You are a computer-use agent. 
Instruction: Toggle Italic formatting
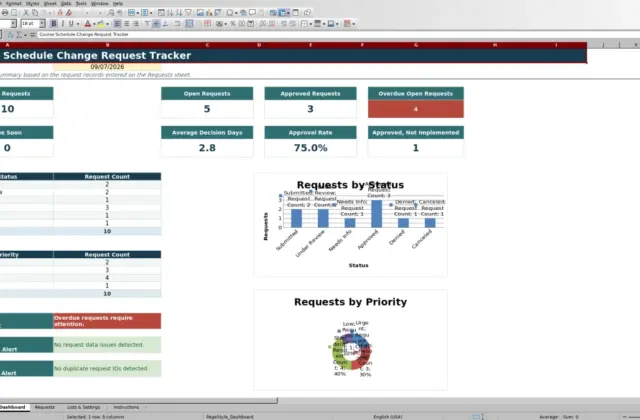(62, 24)
